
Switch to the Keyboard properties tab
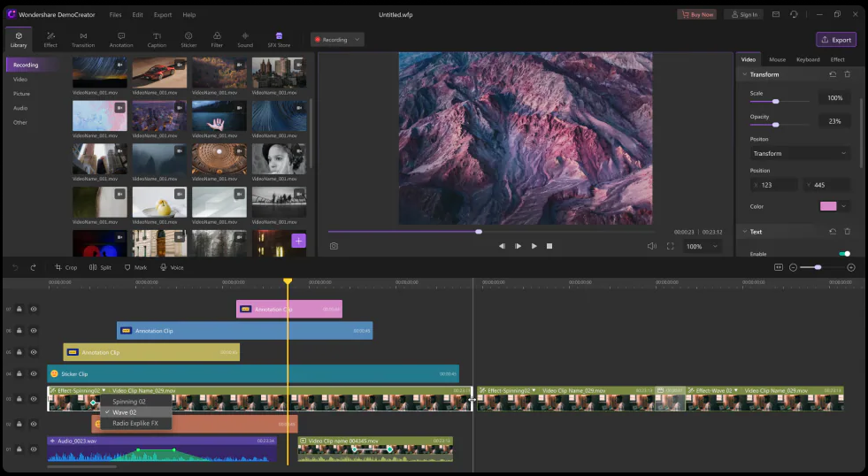(x=807, y=59)
